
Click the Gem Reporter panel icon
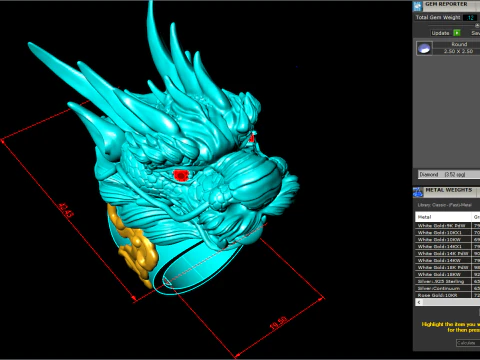(418, 6)
